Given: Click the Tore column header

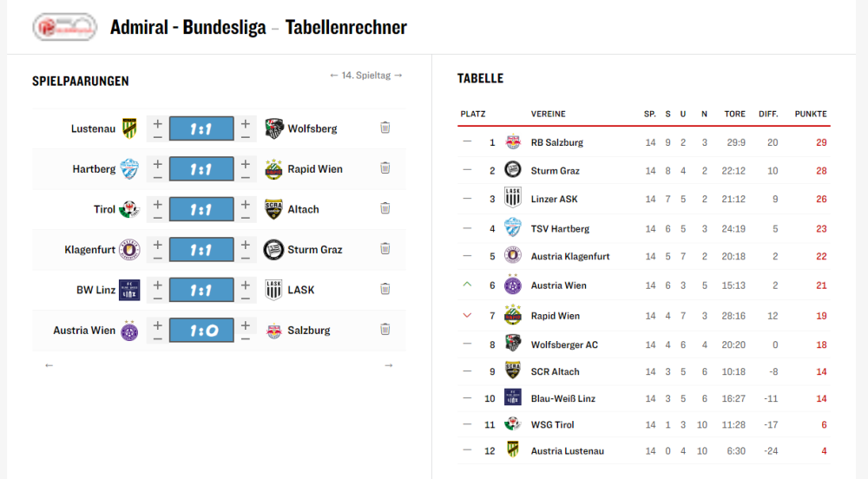Looking at the screenshot, I should (x=734, y=114).
